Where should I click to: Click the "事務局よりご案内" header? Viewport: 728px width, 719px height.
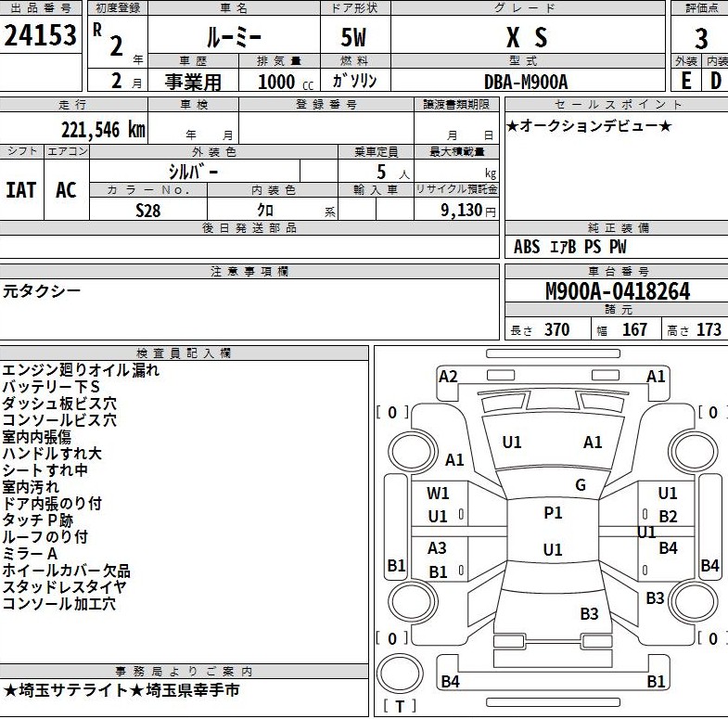tap(184, 672)
